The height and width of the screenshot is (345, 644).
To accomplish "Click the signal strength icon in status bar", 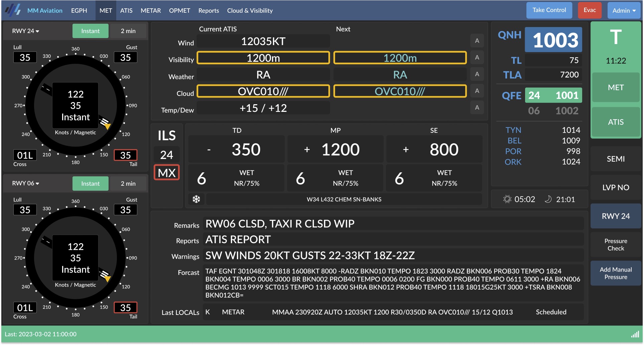I will tap(635, 334).
